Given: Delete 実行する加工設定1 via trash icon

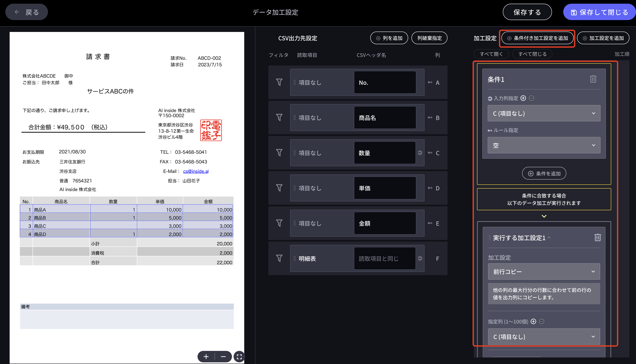Looking at the screenshot, I should [x=598, y=237].
